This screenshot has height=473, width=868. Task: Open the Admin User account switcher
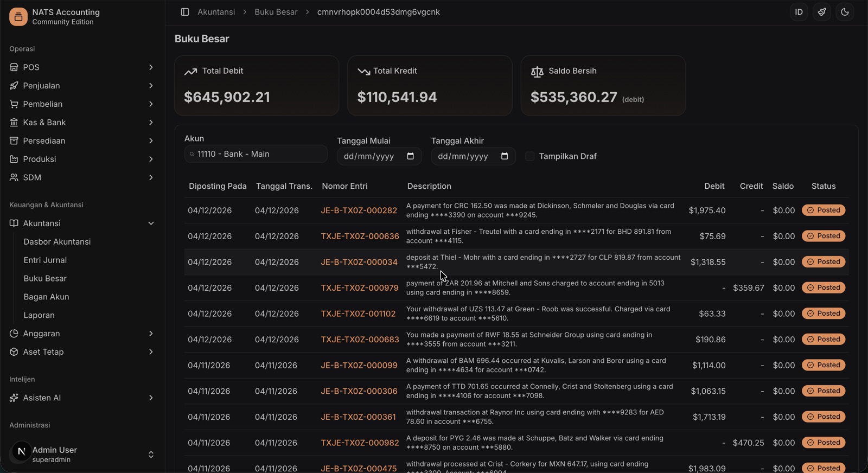[x=151, y=455]
